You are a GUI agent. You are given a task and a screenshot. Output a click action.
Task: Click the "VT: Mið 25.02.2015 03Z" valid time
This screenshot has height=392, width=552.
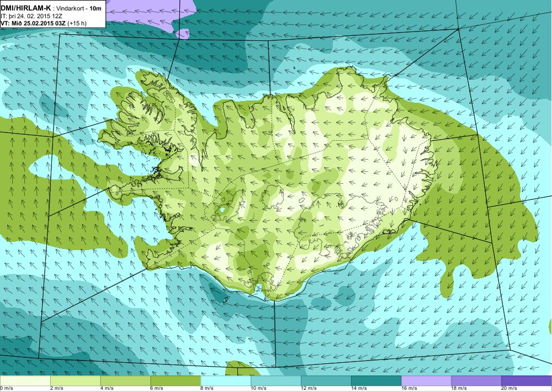(33, 23)
